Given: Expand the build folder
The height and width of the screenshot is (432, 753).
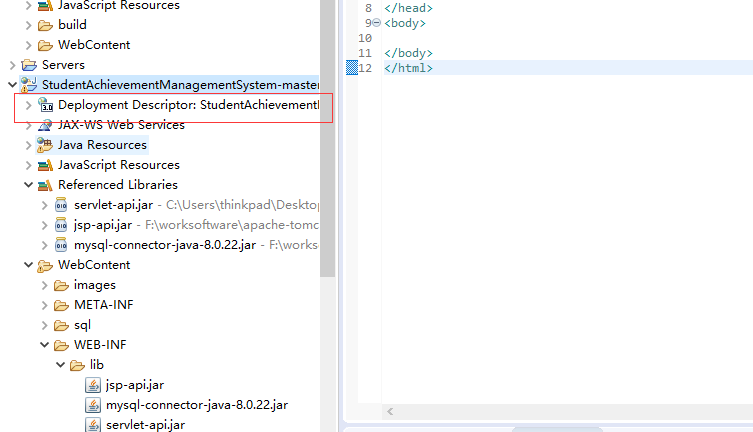Looking at the screenshot, I should (28, 25).
